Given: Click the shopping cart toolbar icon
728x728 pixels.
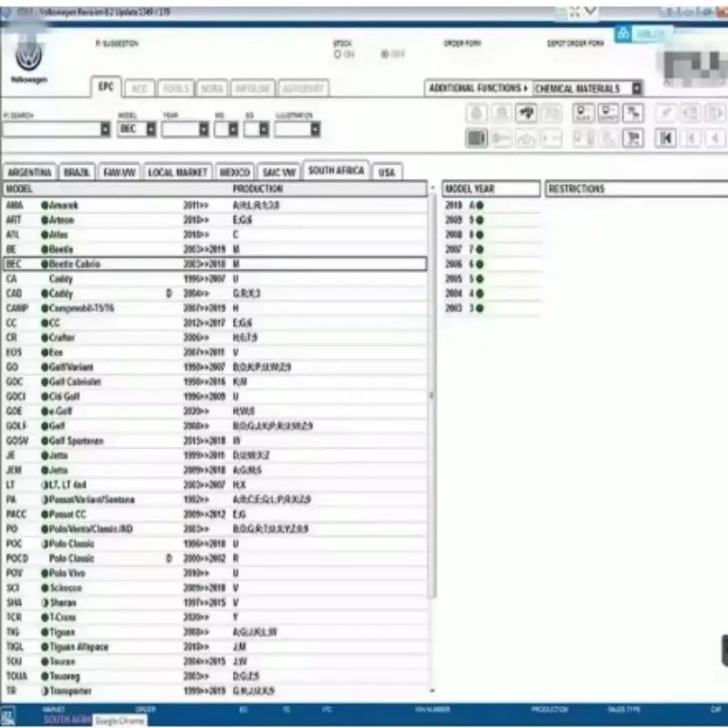Looking at the screenshot, I should [x=633, y=138].
